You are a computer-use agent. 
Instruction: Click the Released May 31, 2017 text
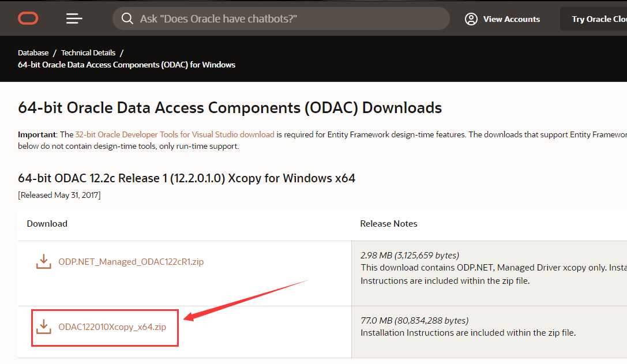click(59, 195)
